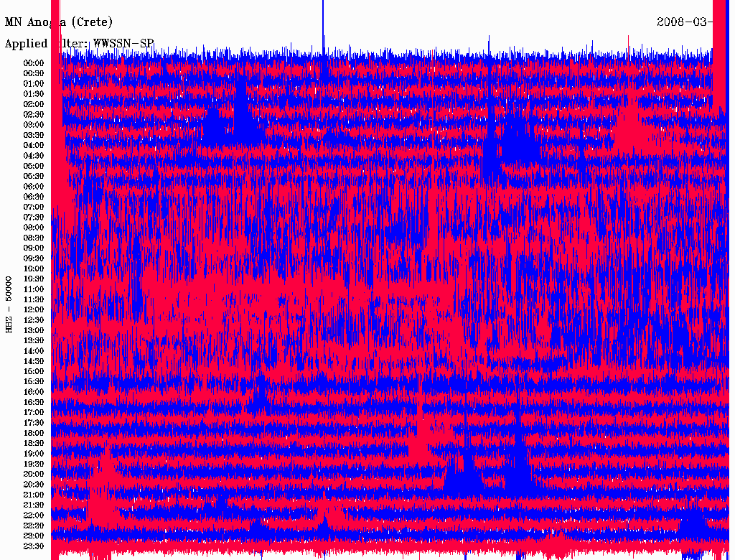Select the 20:00 time label
The width and height of the screenshot is (735, 560).
point(34,474)
